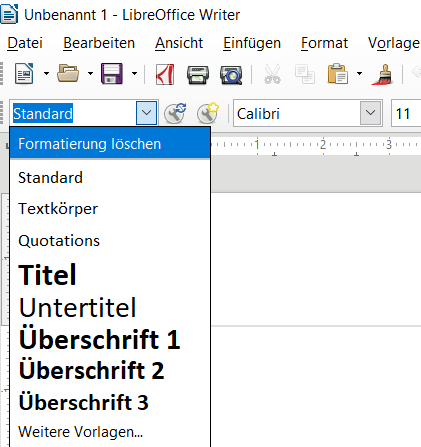Apply Überschrift 2 heading style
This screenshot has height=447, width=421.
(x=110, y=370)
